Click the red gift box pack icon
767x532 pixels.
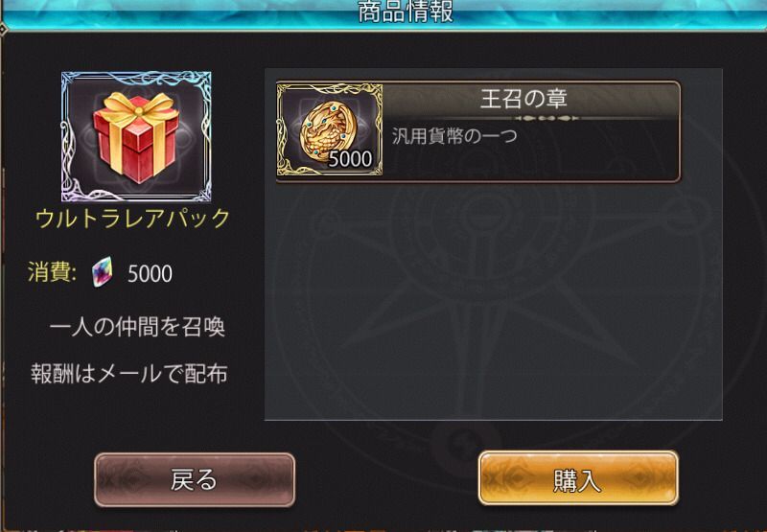coord(136,137)
